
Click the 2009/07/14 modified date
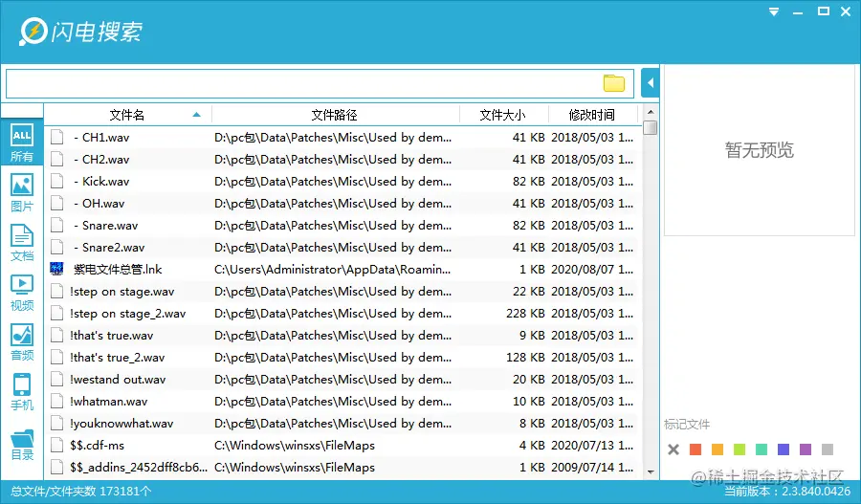pos(592,468)
